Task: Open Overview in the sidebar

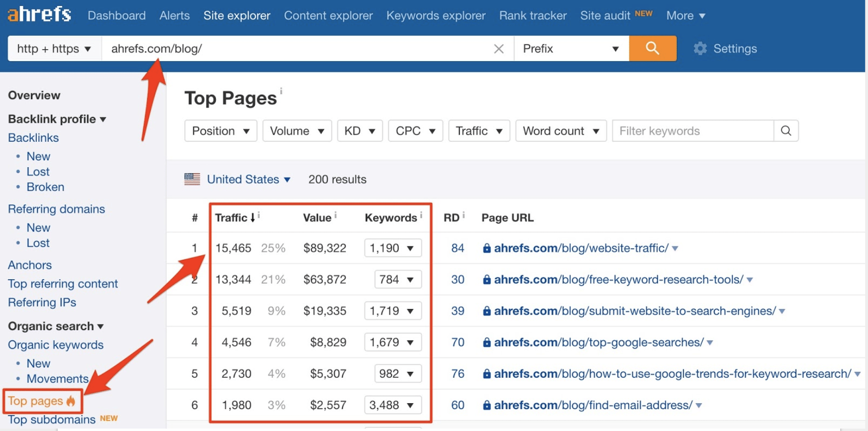Action: coord(34,95)
